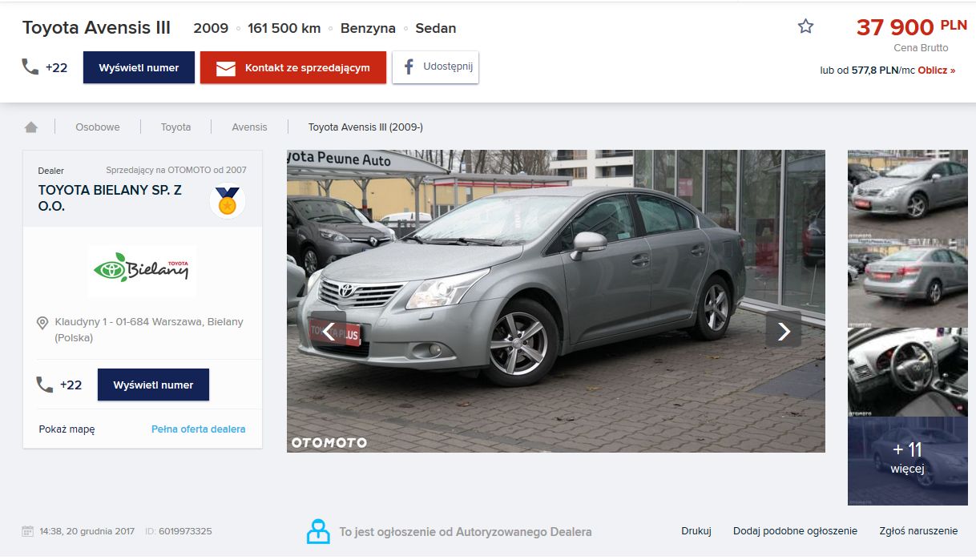The height and width of the screenshot is (560, 976).
Task: Reveal number with header Wyświetl numer button
Action: [x=139, y=67]
